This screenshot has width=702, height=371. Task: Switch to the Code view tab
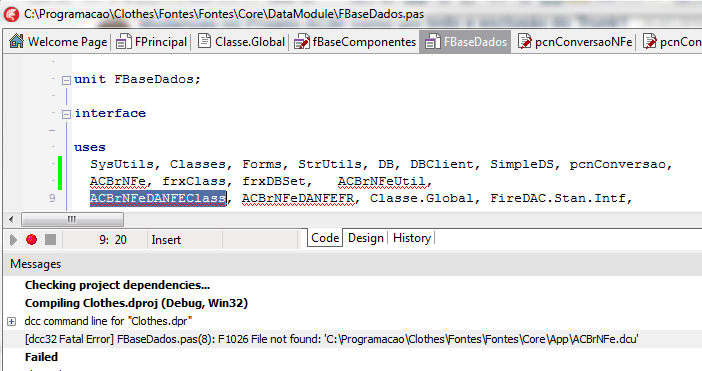325,238
